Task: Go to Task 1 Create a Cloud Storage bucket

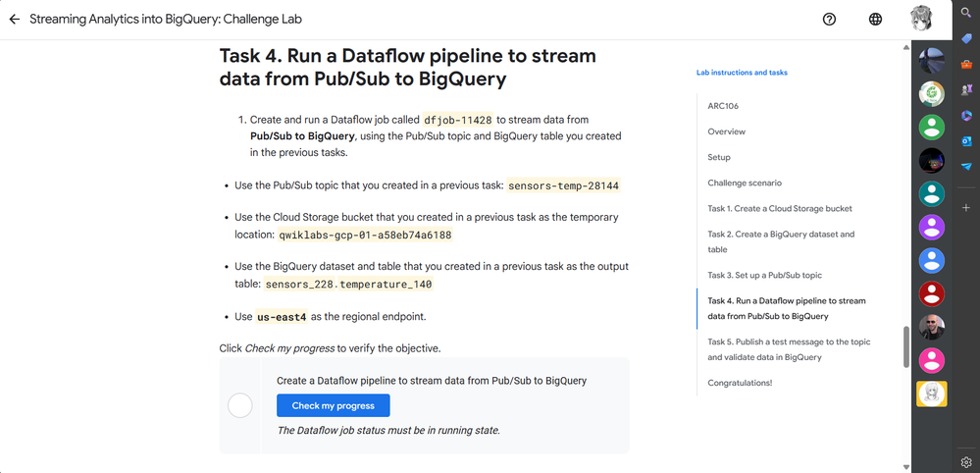Action: 779,209
